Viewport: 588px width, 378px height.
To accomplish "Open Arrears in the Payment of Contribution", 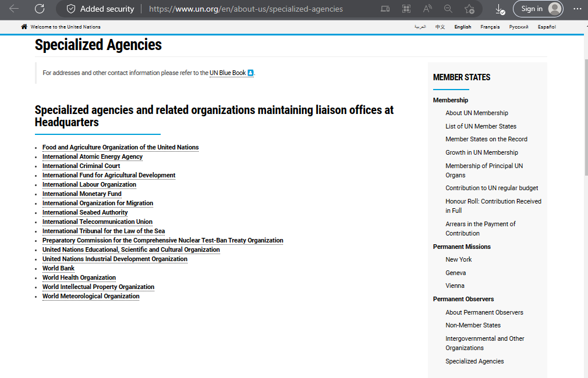I will click(x=480, y=229).
